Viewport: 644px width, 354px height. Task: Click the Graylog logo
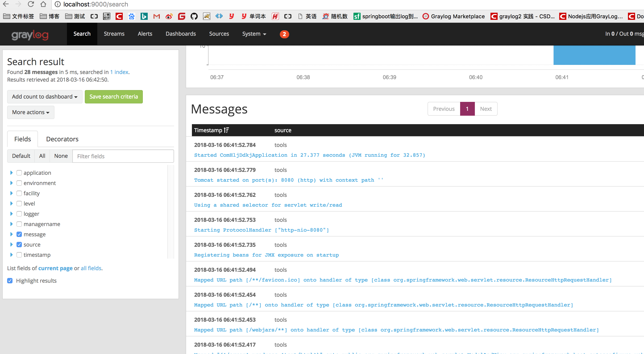pyautogui.click(x=30, y=35)
